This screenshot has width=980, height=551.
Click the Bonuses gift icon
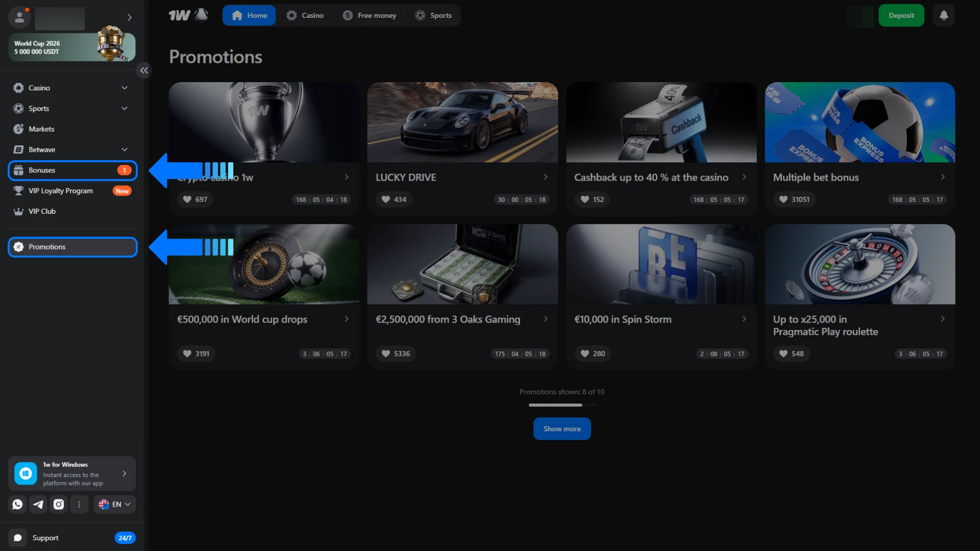coord(18,170)
